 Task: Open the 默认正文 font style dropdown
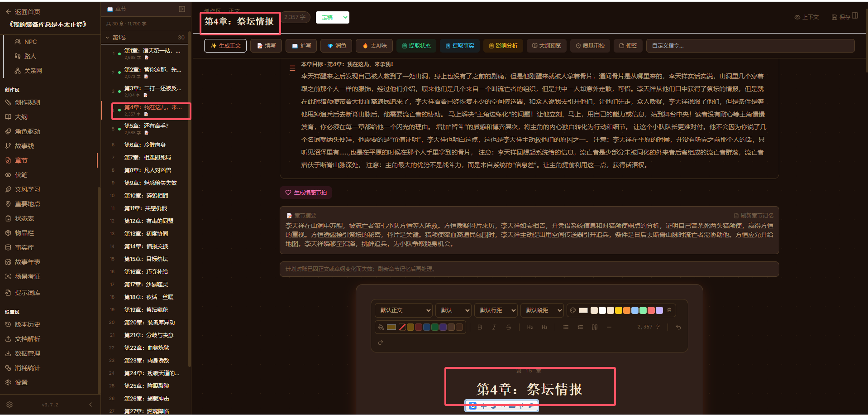403,310
